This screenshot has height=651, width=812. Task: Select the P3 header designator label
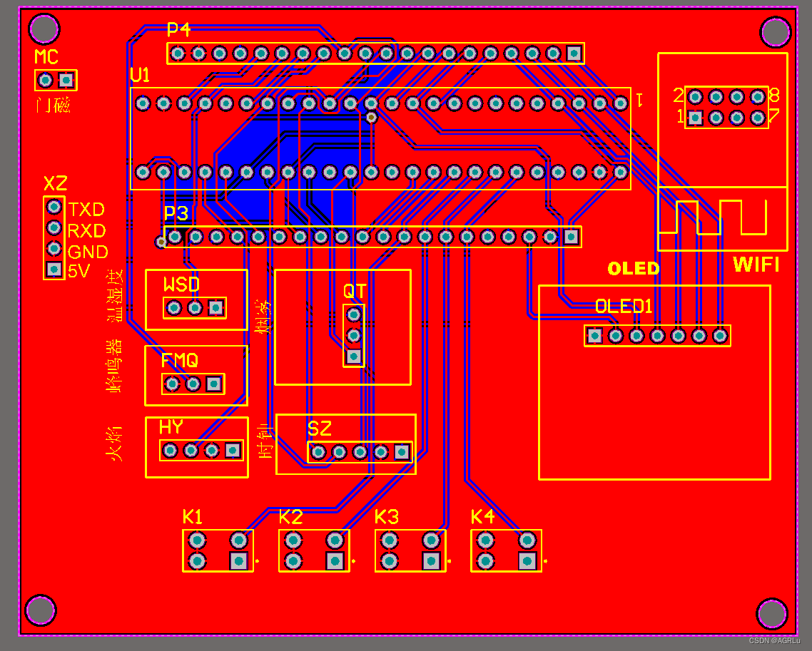tap(176, 213)
